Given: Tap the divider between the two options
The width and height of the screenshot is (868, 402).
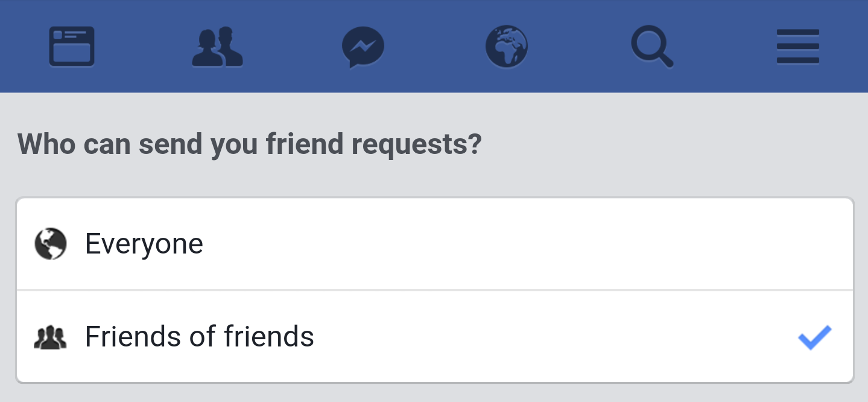Looking at the screenshot, I should (434, 290).
